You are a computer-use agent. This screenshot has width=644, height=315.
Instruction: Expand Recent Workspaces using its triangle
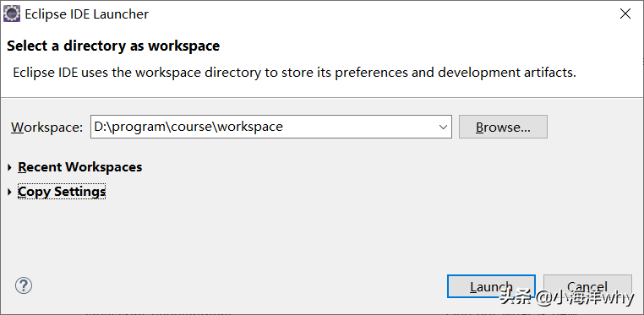point(10,167)
